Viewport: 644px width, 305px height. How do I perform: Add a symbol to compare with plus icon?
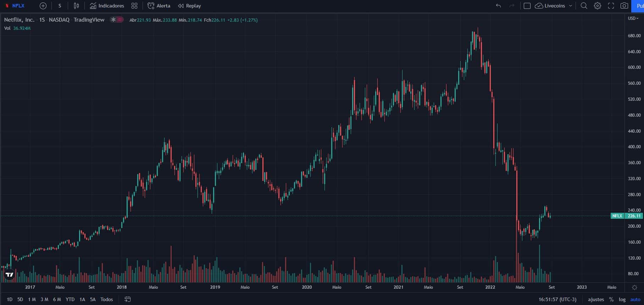[x=43, y=6]
